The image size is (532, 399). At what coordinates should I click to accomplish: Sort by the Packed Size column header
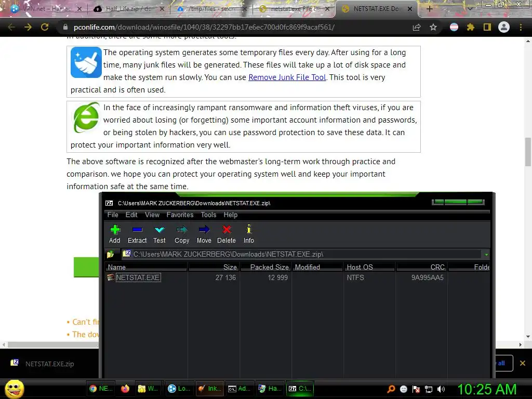265,268
